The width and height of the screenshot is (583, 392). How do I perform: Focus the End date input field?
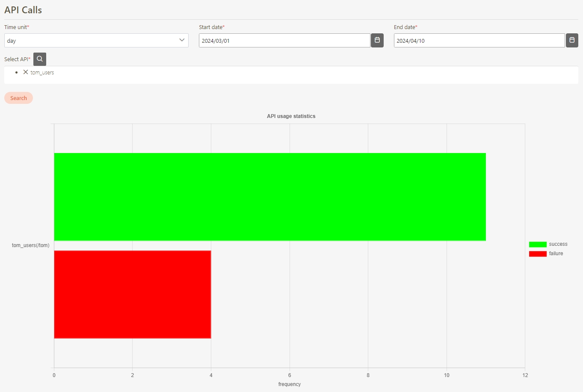click(479, 41)
